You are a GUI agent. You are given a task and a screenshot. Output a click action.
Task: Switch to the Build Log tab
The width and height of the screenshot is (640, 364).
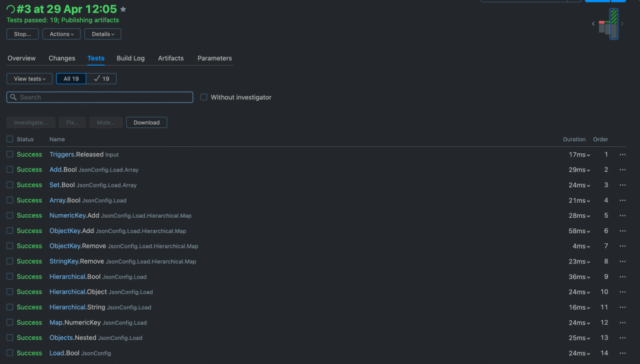tap(130, 58)
